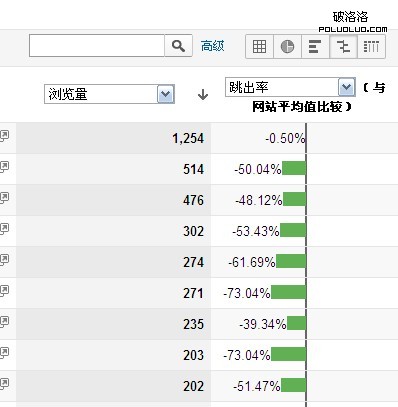Screen dimensions: 398x407
Task: Open the 浏览量 metric dropdown
Action: (109, 94)
